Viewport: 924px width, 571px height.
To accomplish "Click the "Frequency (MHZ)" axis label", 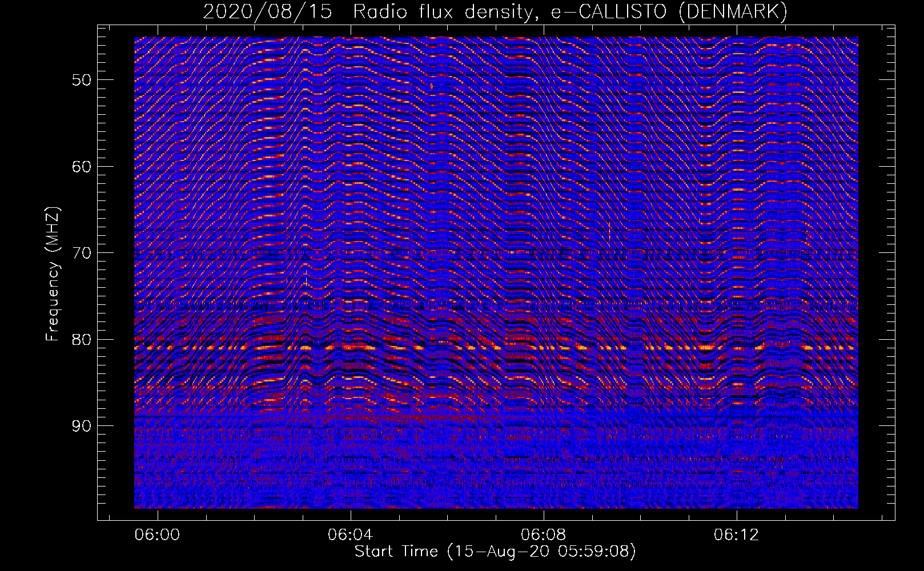I will (x=53, y=274).
